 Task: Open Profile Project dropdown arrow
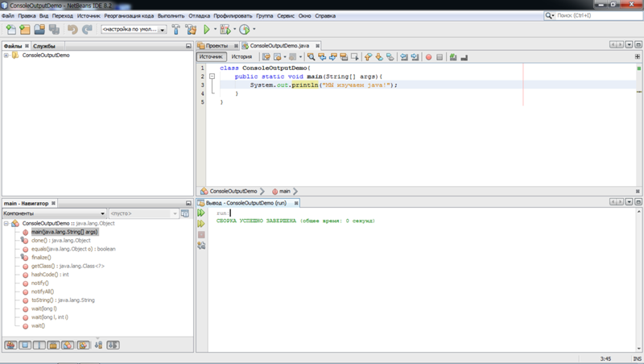[254, 30]
